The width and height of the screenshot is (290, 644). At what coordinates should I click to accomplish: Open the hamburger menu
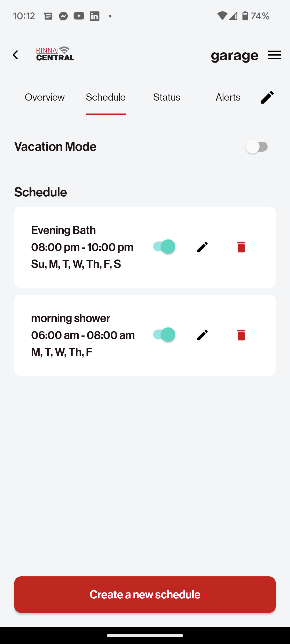[x=274, y=55]
